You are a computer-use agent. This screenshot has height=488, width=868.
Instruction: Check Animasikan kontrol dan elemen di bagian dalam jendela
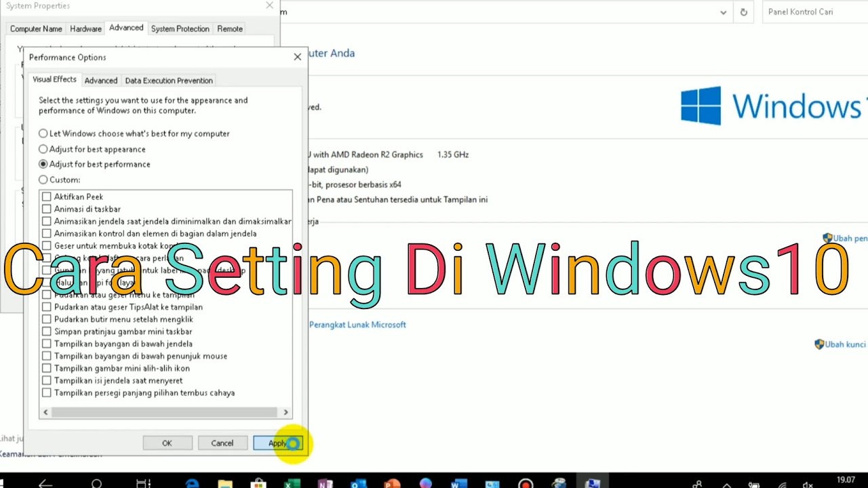(47, 233)
